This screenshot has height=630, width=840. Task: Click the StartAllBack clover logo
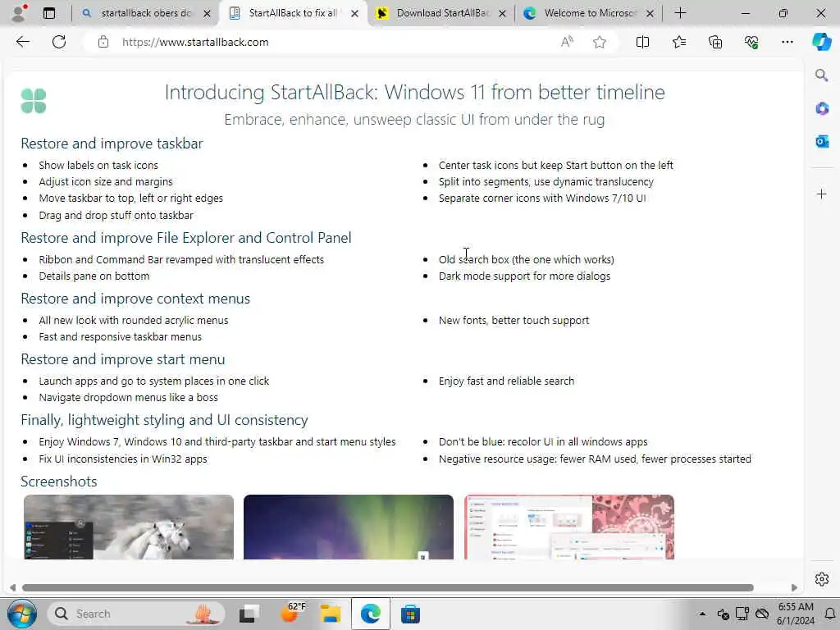click(34, 101)
